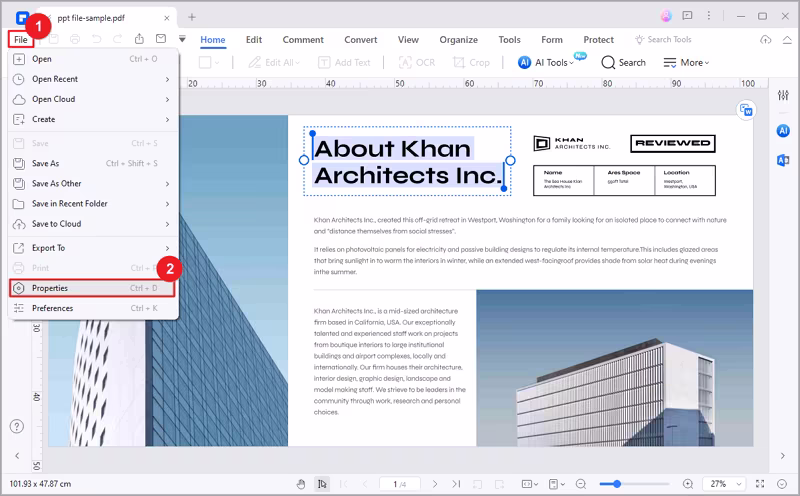Click the email envelope icon in title bar
The height and width of the screenshot is (496, 800).
[161, 39]
